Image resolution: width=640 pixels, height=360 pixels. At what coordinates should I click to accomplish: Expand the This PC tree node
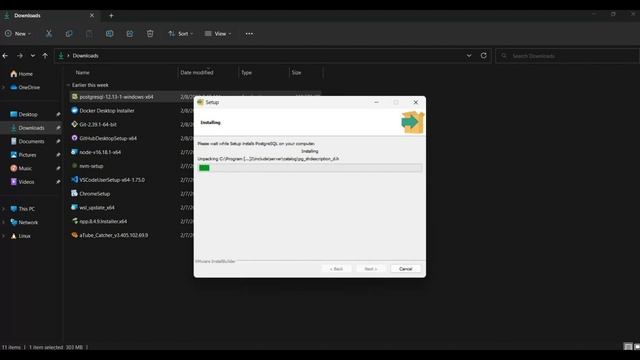tap(4, 209)
